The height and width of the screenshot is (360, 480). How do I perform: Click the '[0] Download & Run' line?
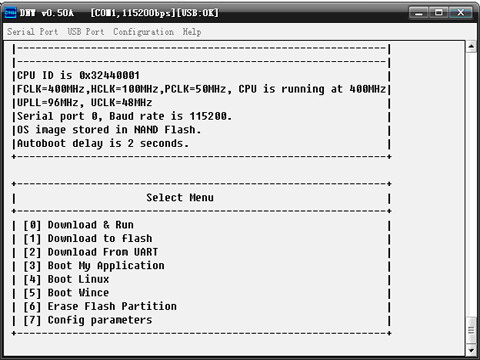(78, 225)
